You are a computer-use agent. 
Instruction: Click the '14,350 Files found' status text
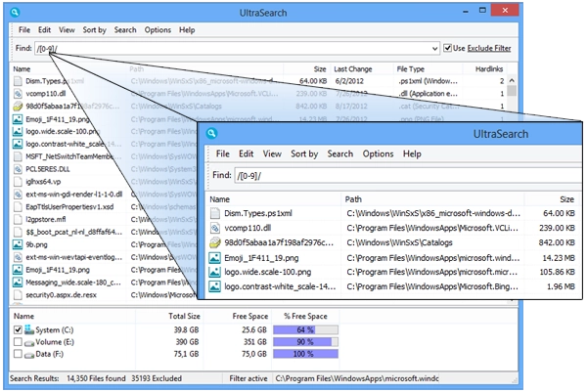click(x=96, y=378)
